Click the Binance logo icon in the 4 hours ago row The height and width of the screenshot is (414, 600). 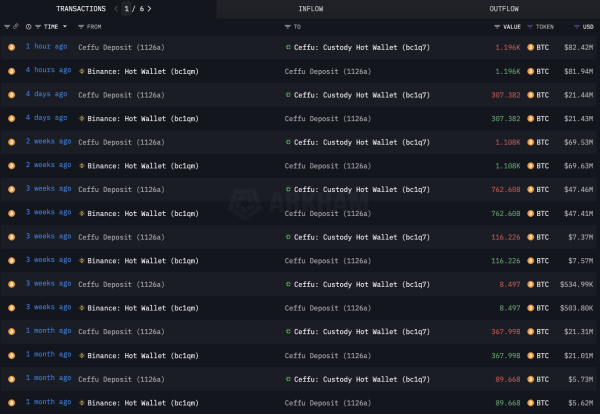tap(82, 71)
